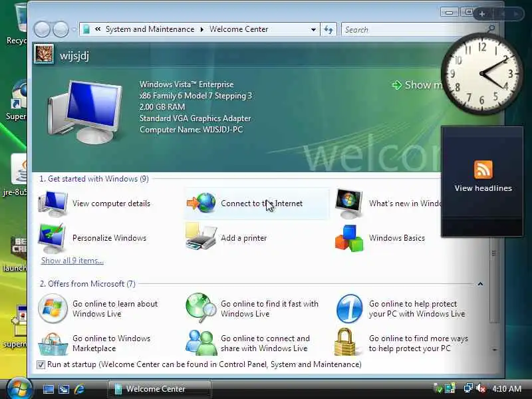Open View computer details icon
532x399 pixels.
53,203
